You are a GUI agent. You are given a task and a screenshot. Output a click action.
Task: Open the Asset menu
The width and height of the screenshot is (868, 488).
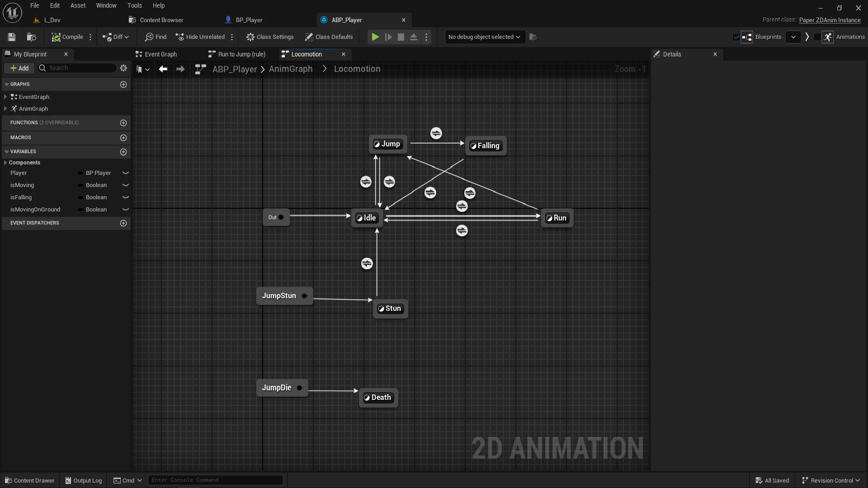tap(78, 5)
